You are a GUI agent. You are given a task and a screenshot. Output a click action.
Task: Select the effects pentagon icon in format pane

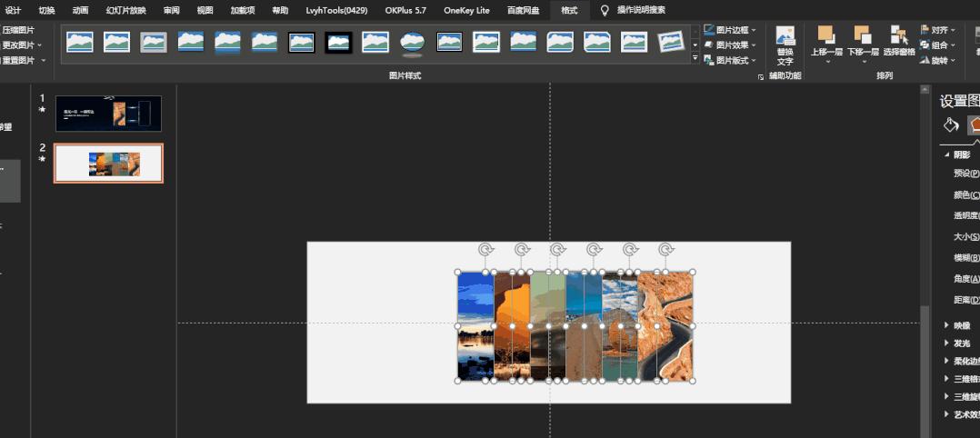pyautogui.click(x=974, y=124)
